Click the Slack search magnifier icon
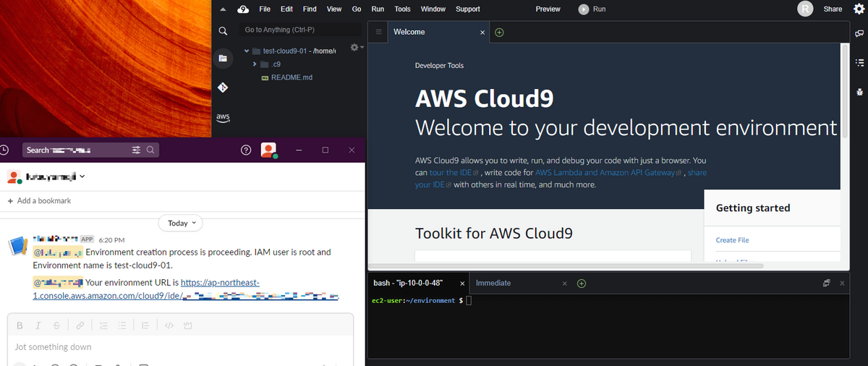This screenshot has width=868, height=366. coord(150,150)
